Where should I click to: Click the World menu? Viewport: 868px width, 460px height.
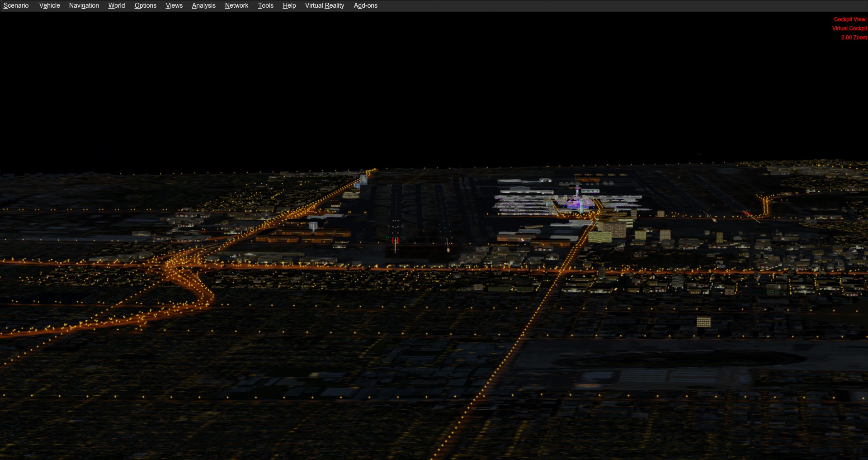[x=116, y=5]
